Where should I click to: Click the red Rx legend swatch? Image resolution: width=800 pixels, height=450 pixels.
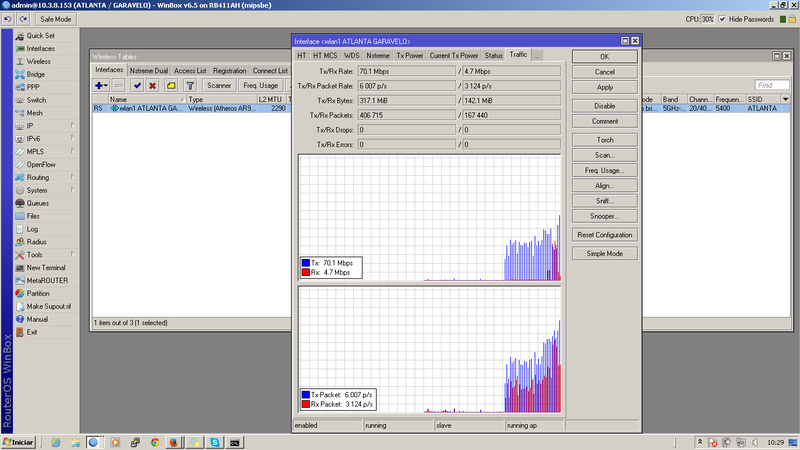coord(306,272)
